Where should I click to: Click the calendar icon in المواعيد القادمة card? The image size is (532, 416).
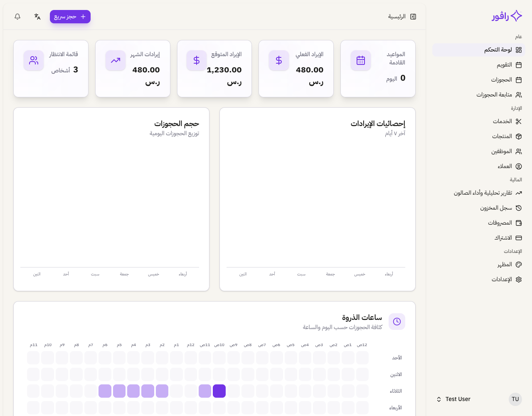point(361,61)
